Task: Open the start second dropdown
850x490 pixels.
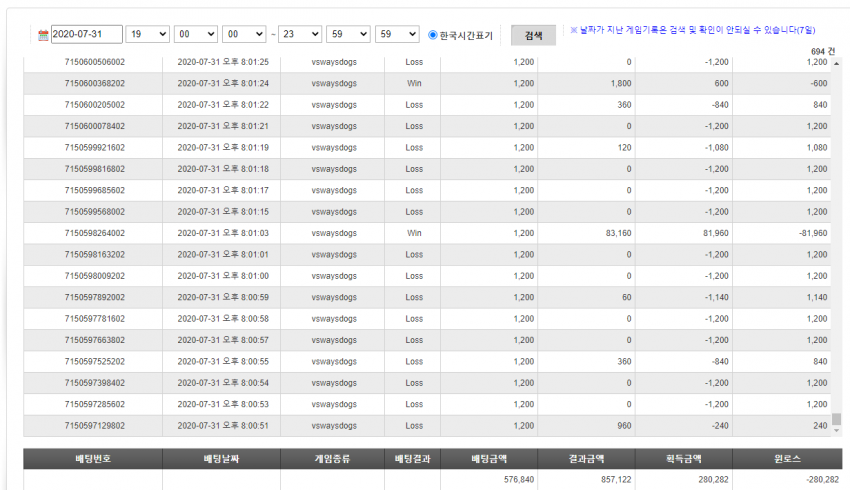Action: [244, 34]
